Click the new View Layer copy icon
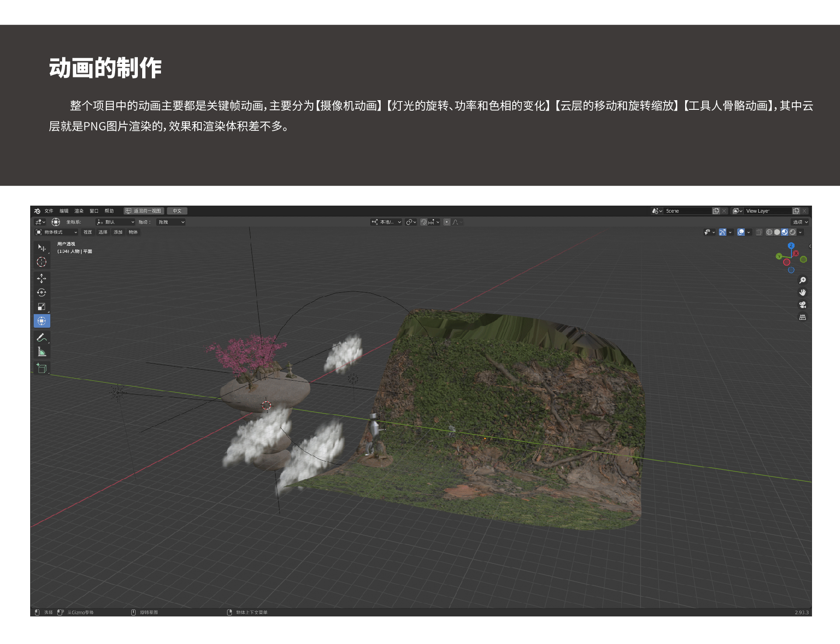Screen dimensions: 840x644 [796, 211]
